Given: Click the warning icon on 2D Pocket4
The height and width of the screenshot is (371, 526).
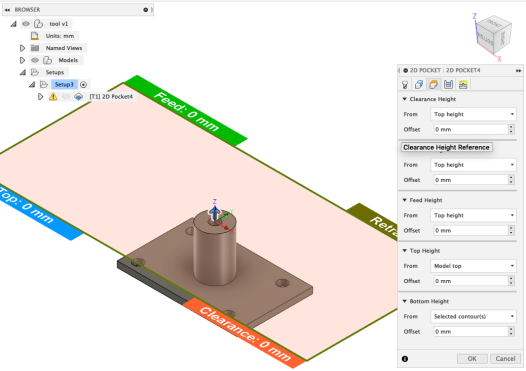Looking at the screenshot, I should (53, 97).
